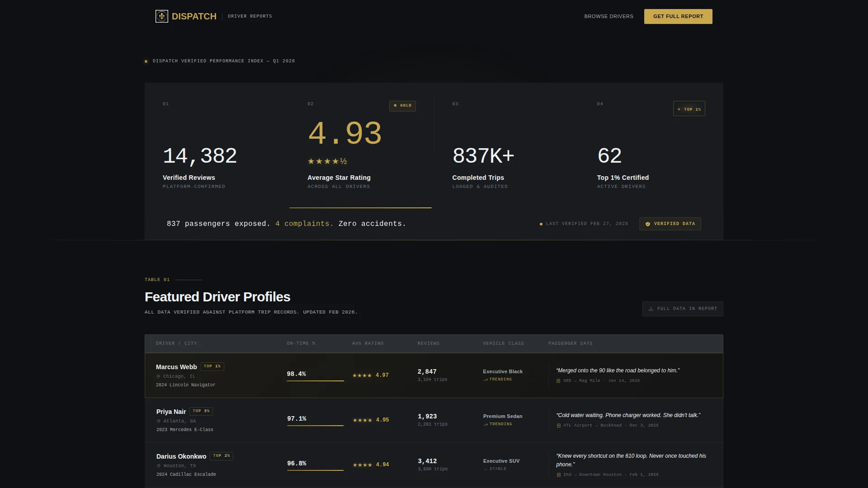The height and width of the screenshot is (488, 868).
Task: Click the route icon beside ORD → Mag Mile
Action: (558, 381)
